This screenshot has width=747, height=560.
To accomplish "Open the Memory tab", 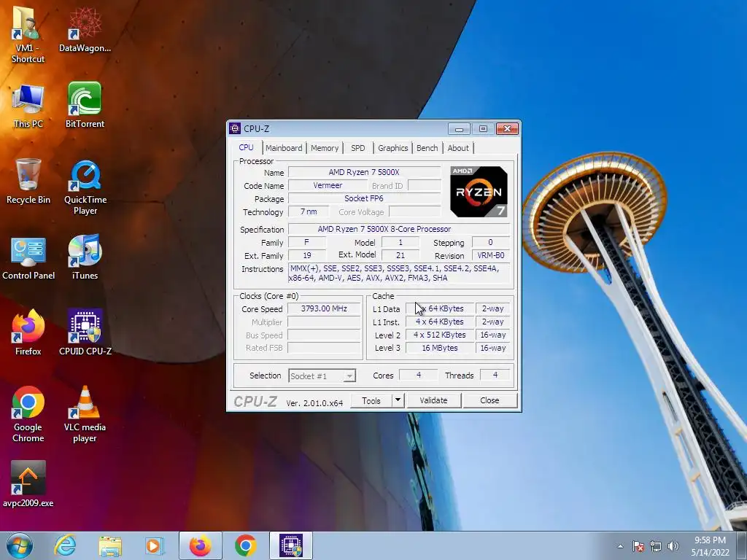I will 325,148.
